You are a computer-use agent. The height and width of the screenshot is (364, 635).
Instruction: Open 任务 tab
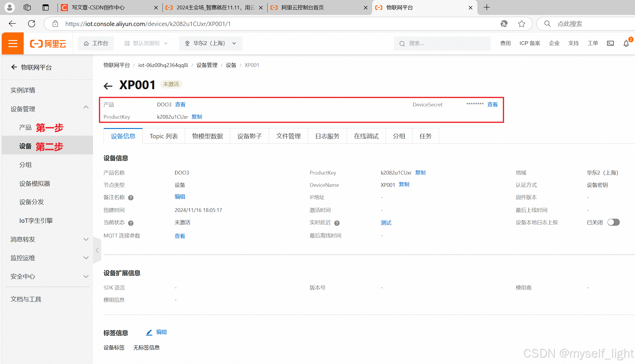(x=426, y=136)
